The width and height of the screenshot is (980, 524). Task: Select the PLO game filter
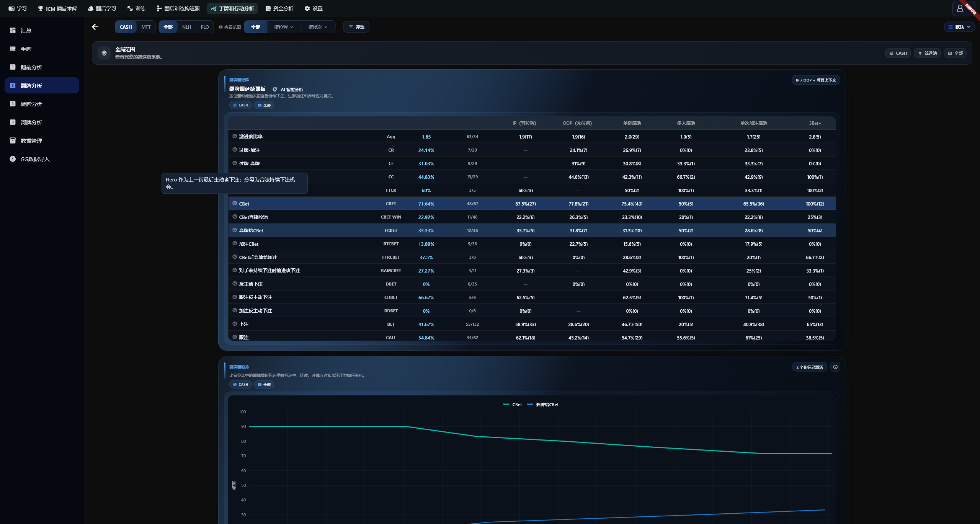[x=205, y=27]
